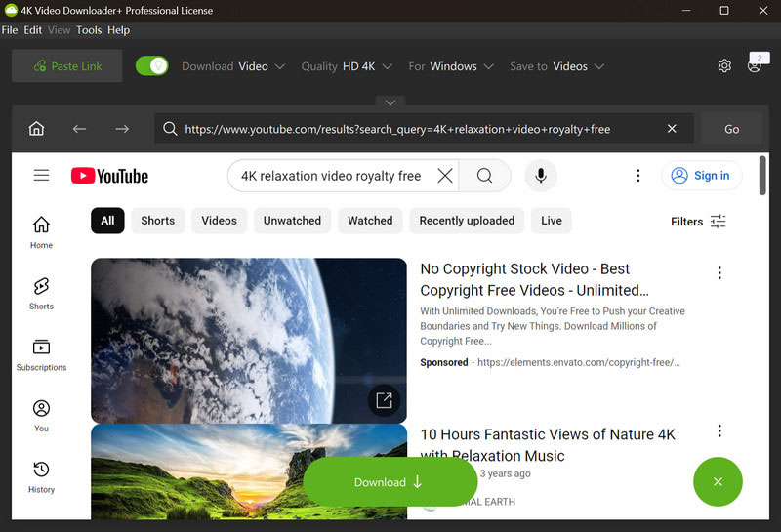Image resolution: width=781 pixels, height=532 pixels.
Task: Open the elements.envato.com sponsored link
Action: point(578,362)
